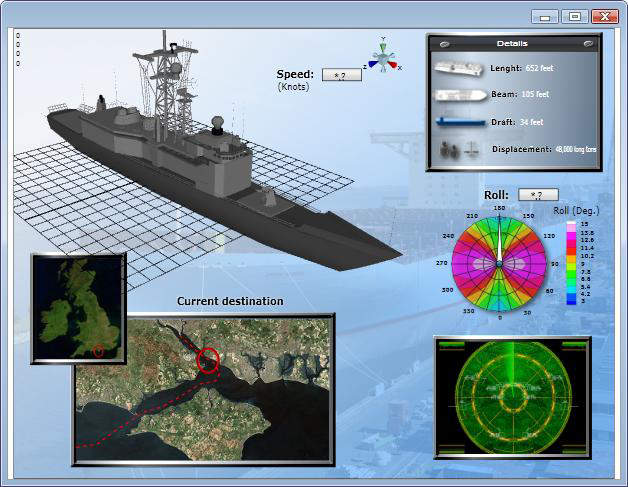Click the Roll degrees color legend bar

[571, 262]
